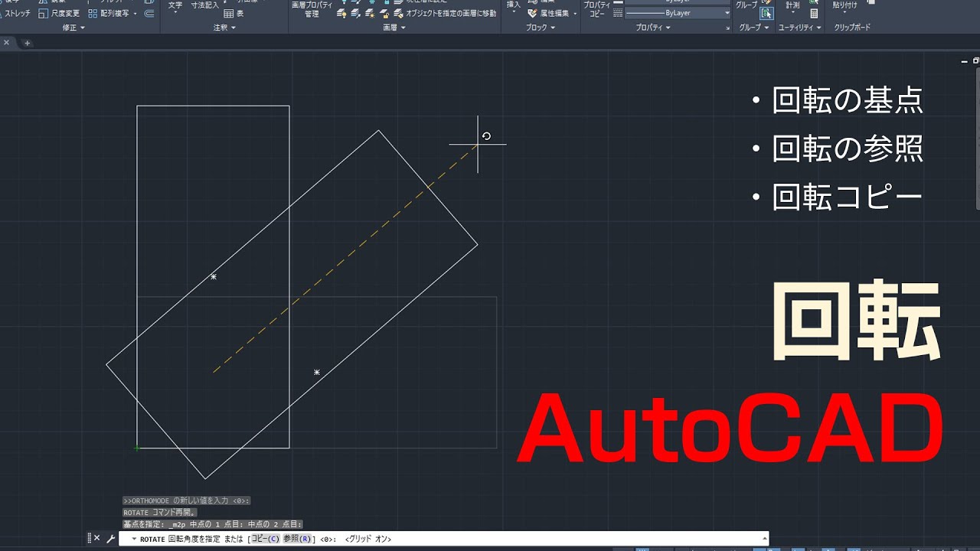Viewport: 980px width, 551px height.
Task: Click the 'ORTHOMODE の新しい値を入力' history line
Action: point(187,500)
